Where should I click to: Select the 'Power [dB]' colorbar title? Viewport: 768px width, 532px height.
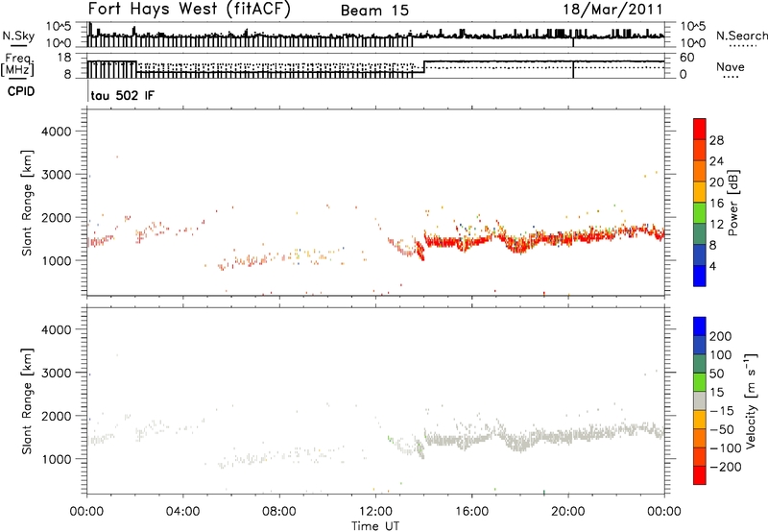point(733,203)
